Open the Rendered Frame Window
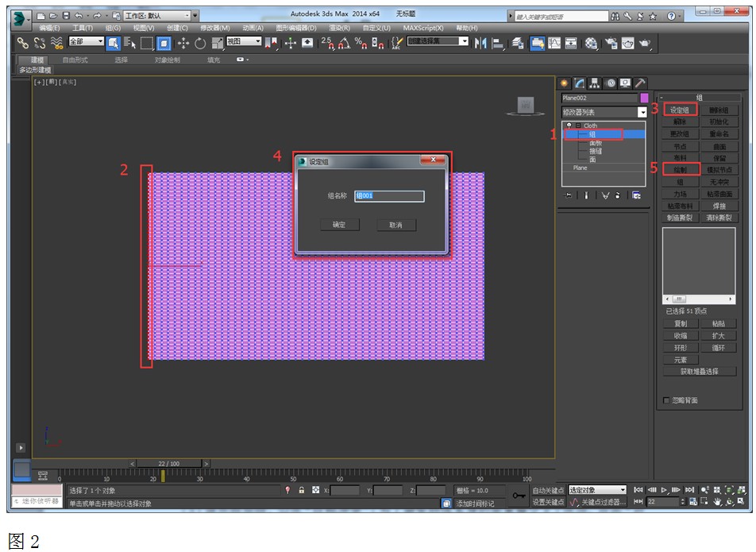This screenshot has width=756, height=552. [x=627, y=44]
